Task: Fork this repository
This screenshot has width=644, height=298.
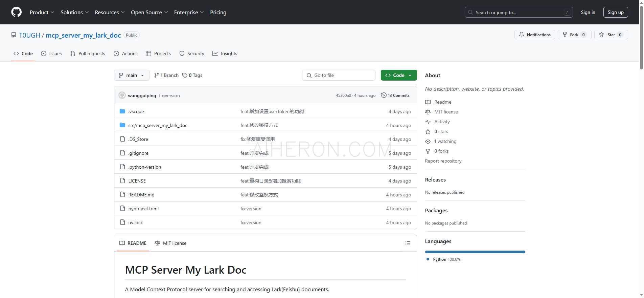Action: pyautogui.click(x=574, y=35)
